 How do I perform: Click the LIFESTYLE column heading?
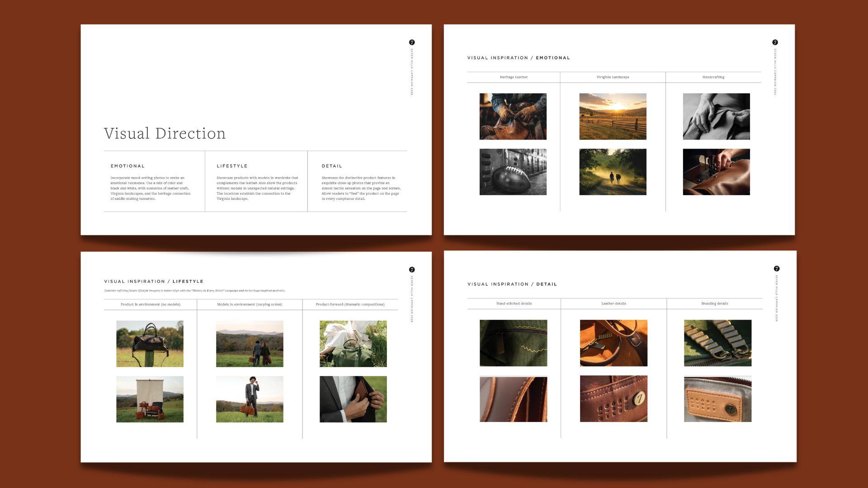tap(232, 166)
